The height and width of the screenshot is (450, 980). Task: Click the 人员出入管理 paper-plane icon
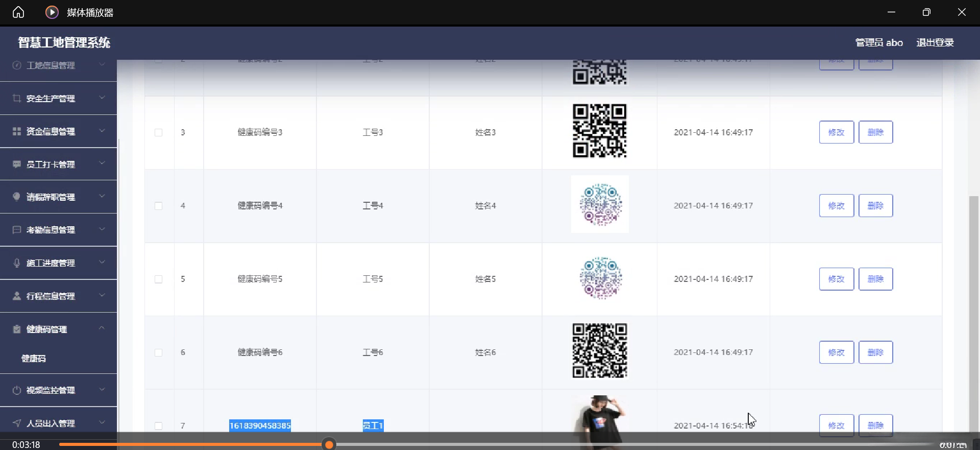coord(17,423)
